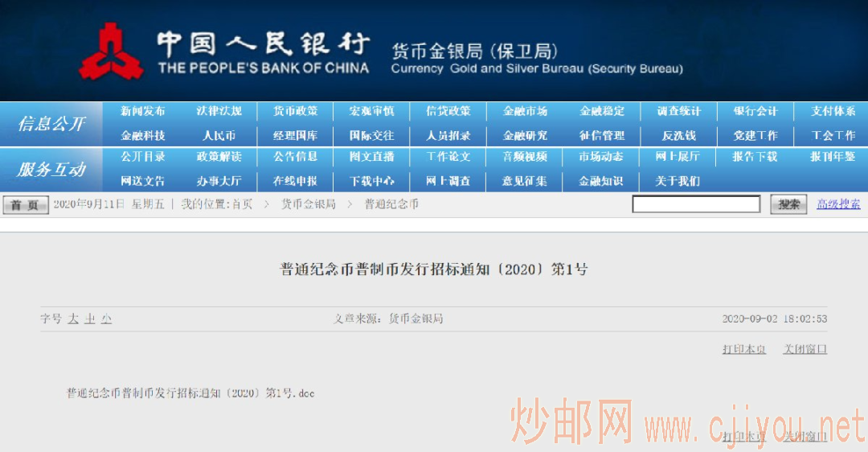Select the 反洗钱 menu item
This screenshot has width=868, height=452.
pyautogui.click(x=678, y=136)
